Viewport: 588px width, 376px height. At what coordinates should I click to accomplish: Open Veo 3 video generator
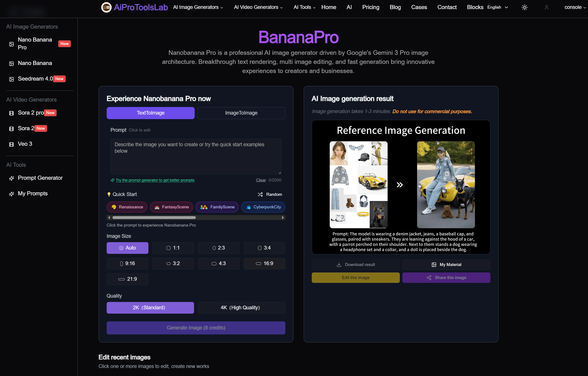25,144
